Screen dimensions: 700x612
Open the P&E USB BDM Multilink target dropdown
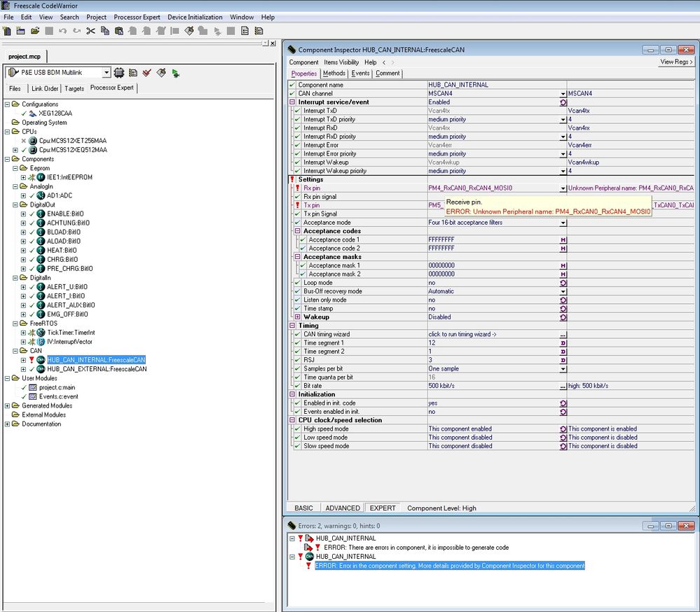click(x=107, y=72)
